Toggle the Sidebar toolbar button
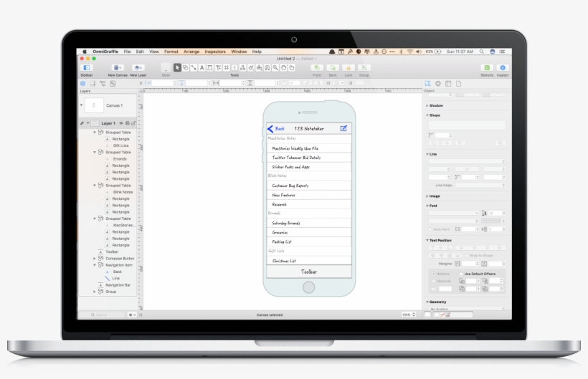 (87, 68)
